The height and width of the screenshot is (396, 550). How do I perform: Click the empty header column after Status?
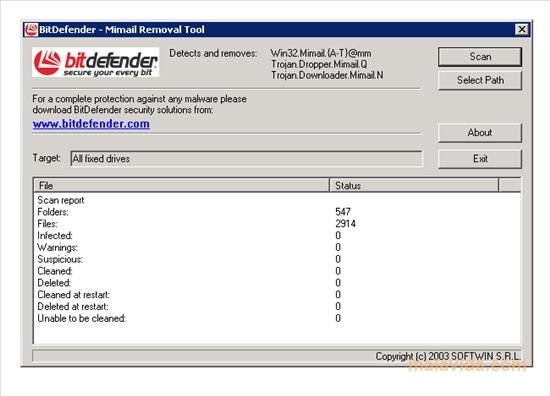click(x=510, y=185)
